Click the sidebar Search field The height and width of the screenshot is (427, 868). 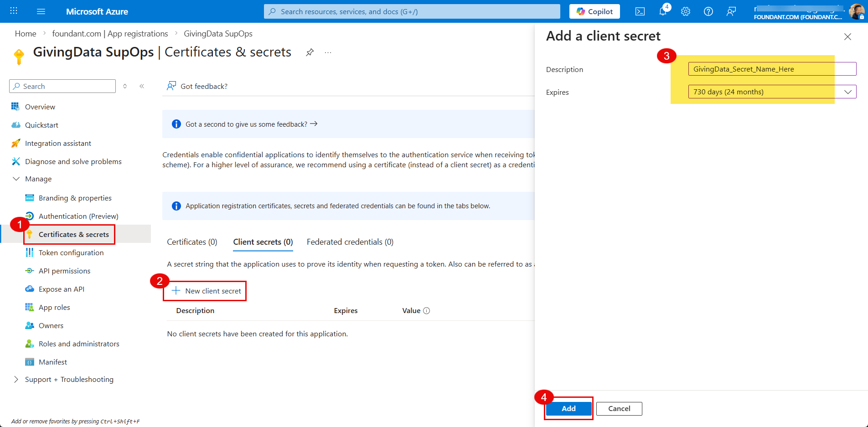point(62,86)
